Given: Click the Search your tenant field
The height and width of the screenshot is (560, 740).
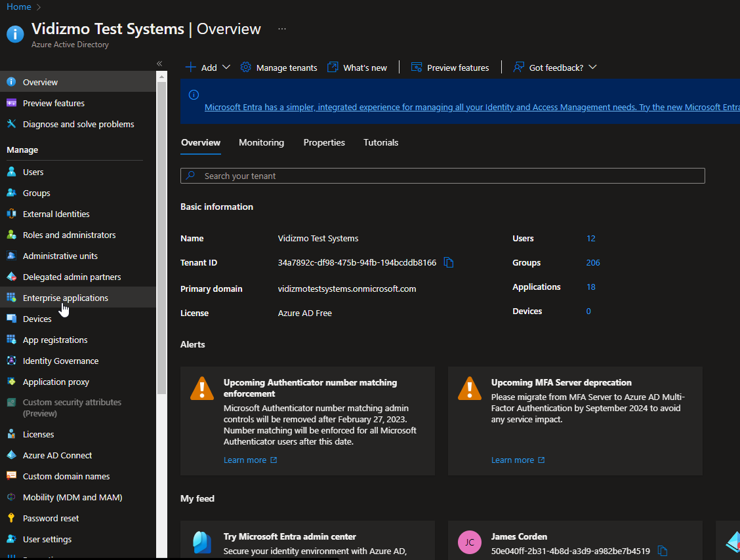Looking at the screenshot, I should 443,176.
